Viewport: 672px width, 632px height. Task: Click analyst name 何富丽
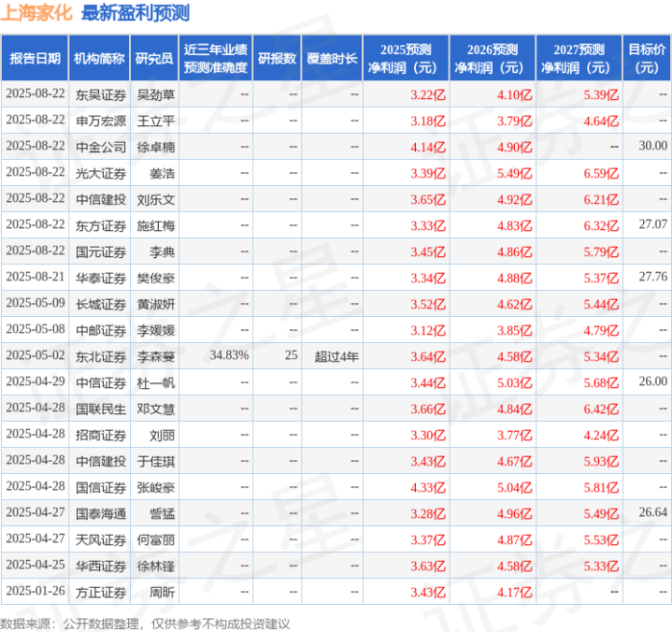tap(155, 539)
